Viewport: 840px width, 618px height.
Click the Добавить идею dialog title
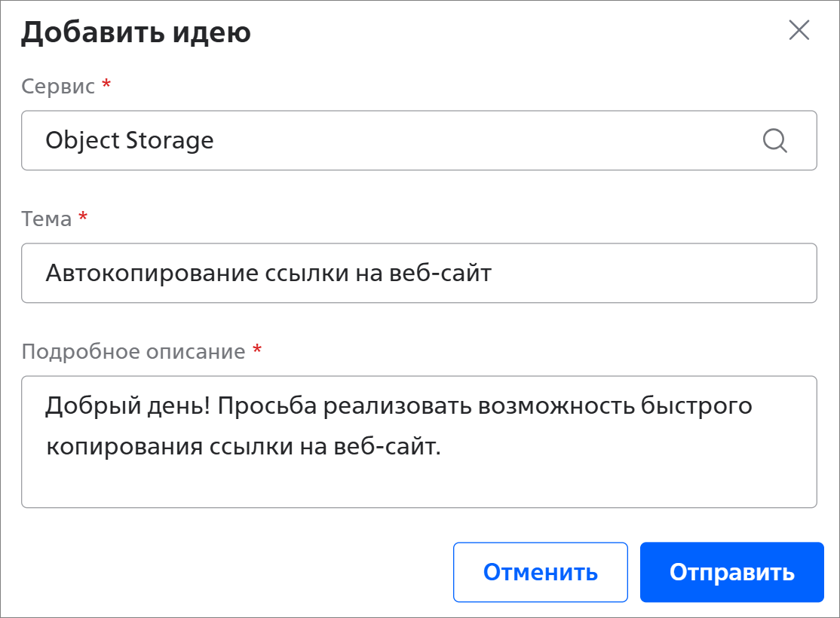tap(136, 32)
